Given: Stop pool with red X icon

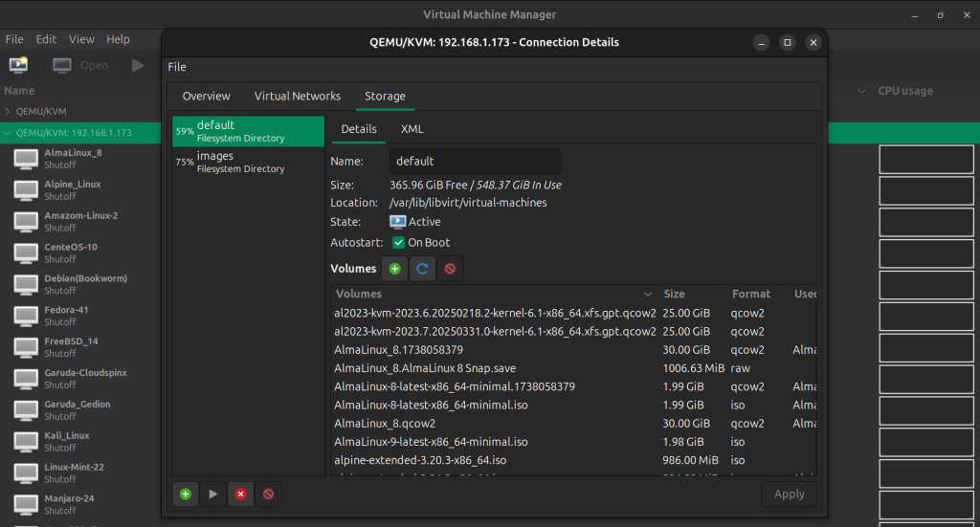Looking at the screenshot, I should [x=240, y=494].
